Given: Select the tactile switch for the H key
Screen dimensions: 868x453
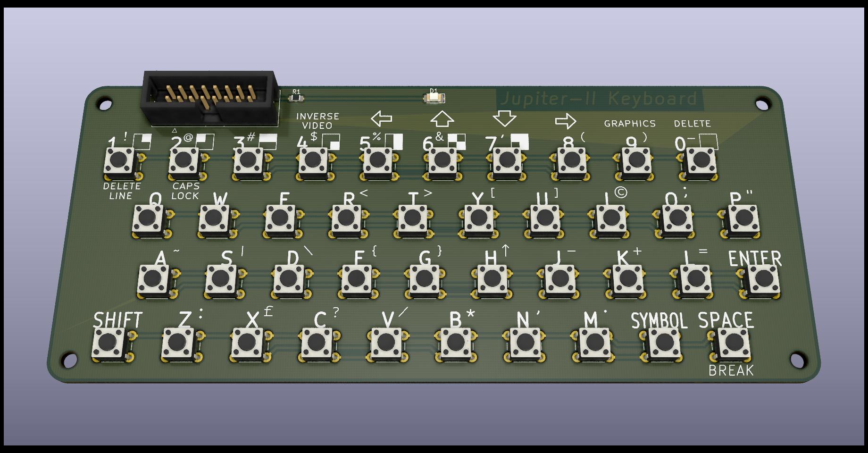Looking at the screenshot, I should (x=492, y=281).
